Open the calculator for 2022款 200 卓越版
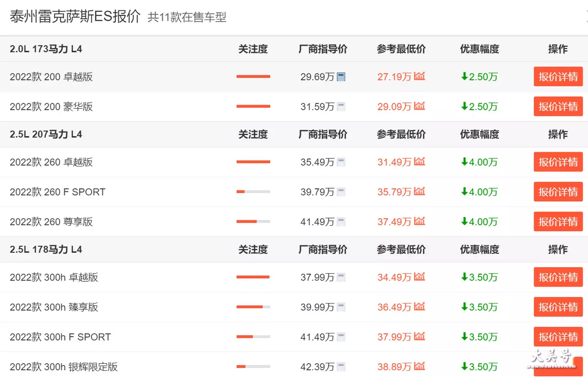Viewport: 588px width, 377px height. [x=341, y=77]
